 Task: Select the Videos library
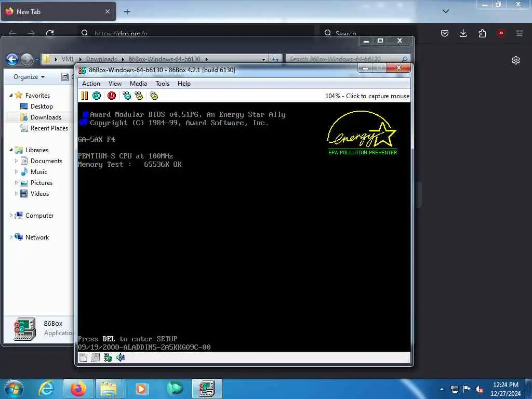tap(39, 193)
